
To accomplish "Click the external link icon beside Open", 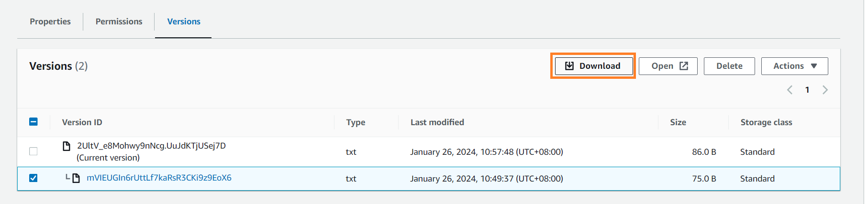I will 684,66.
